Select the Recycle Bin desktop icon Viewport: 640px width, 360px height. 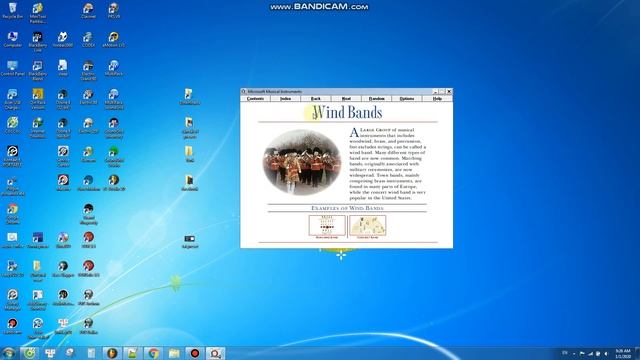point(12,11)
